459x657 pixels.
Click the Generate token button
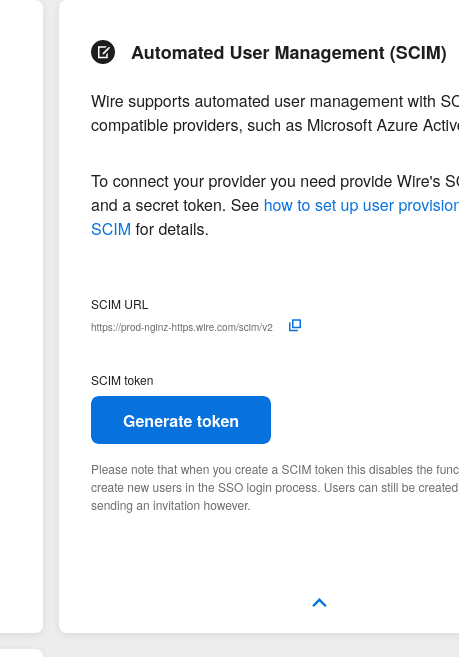pyautogui.click(x=181, y=420)
